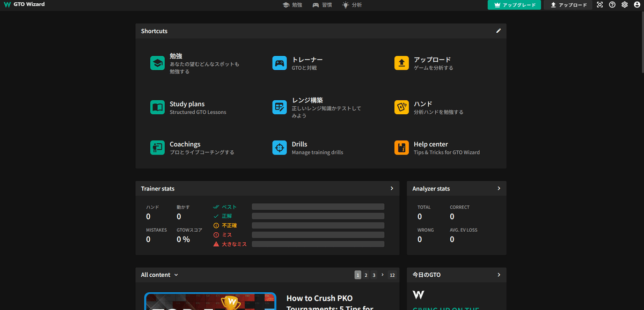The image size is (644, 310).
Task: Edit Shortcuts using the pencil icon
Action: (x=498, y=31)
